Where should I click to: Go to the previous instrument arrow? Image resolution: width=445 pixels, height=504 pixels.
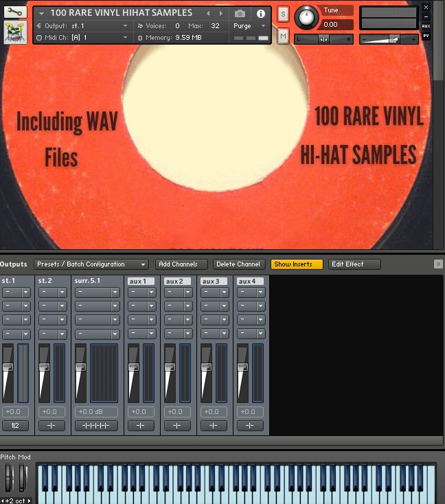click(x=209, y=14)
